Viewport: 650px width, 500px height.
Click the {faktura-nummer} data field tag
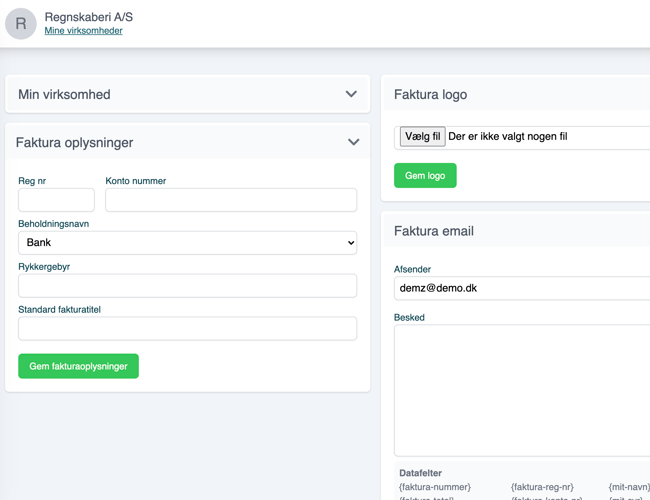point(434,487)
